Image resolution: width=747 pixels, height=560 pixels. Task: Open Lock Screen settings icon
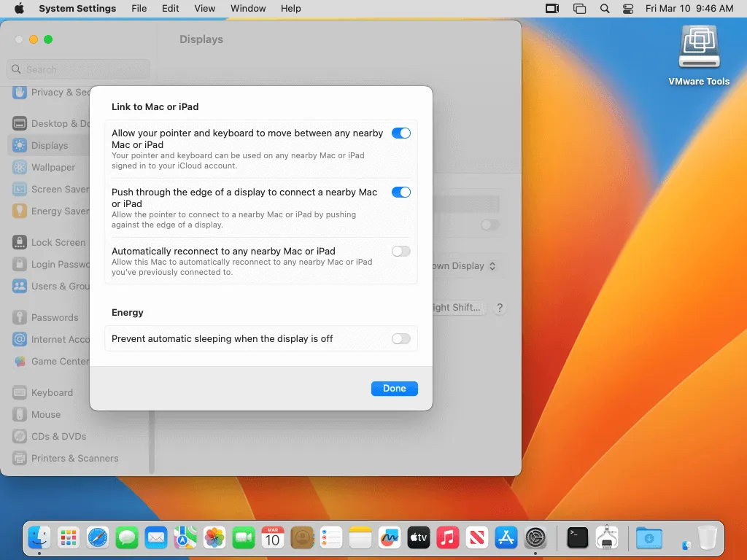(20, 242)
